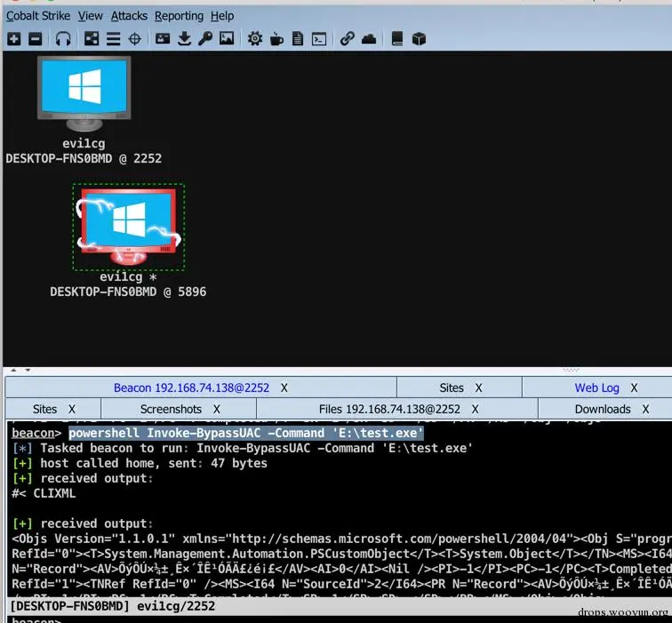This screenshot has width=672, height=623.
Task: Open Listeners via the headphones icon
Action: pos(63,39)
